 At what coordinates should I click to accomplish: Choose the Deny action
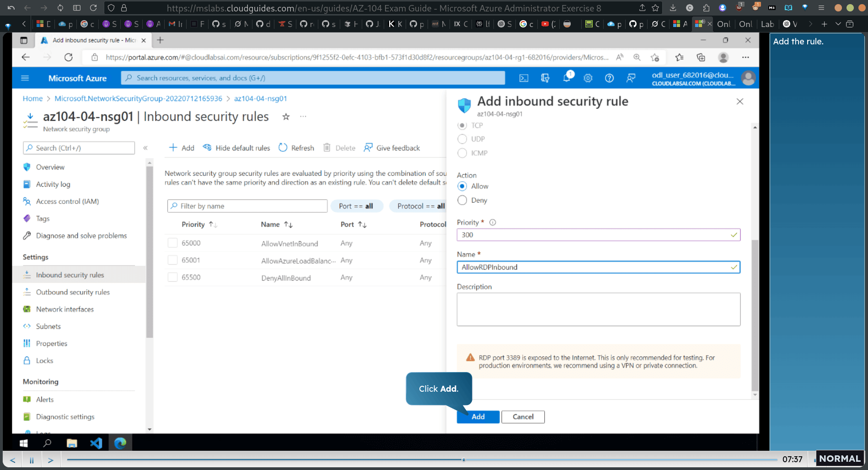pyautogui.click(x=462, y=200)
